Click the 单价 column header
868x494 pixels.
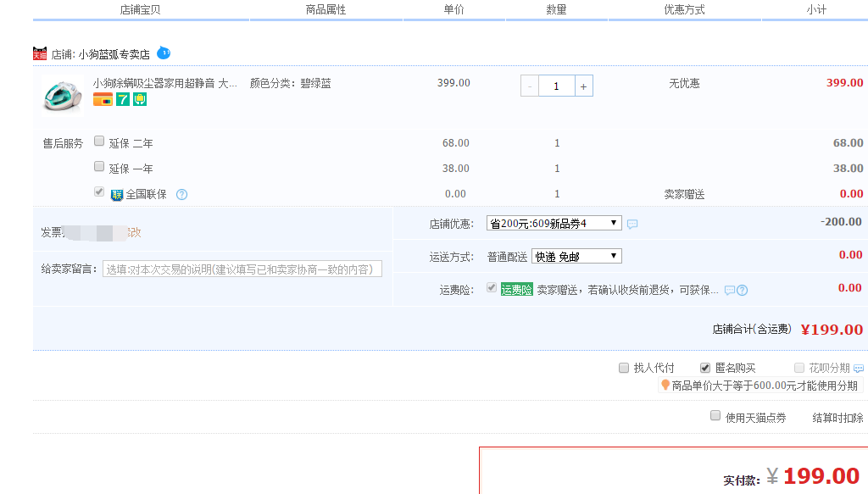(454, 9)
